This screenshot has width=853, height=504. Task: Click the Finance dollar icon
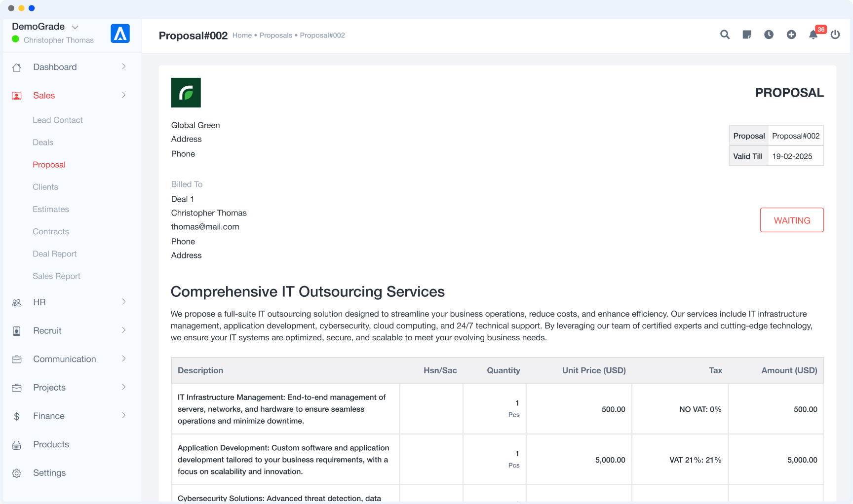click(17, 417)
